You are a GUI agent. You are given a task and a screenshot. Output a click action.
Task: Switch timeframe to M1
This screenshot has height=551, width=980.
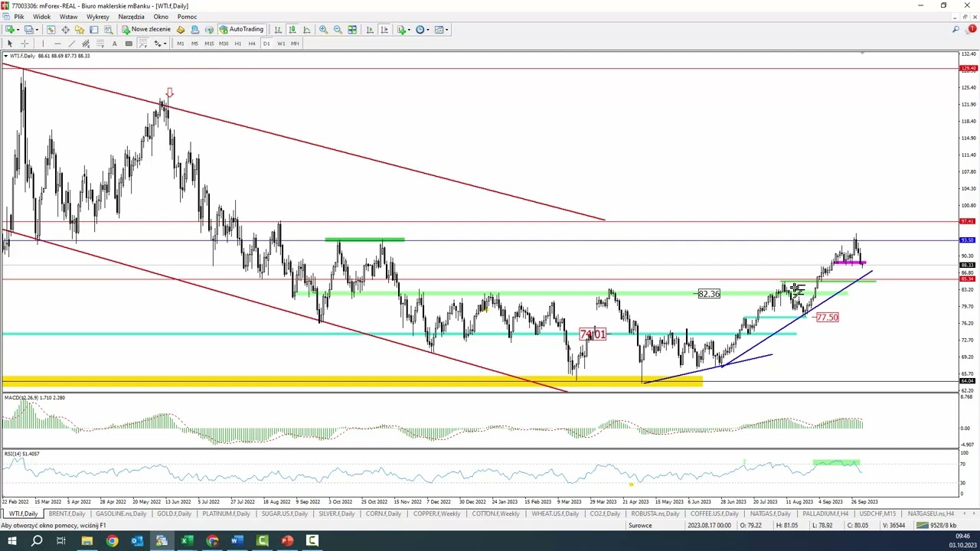pos(181,44)
